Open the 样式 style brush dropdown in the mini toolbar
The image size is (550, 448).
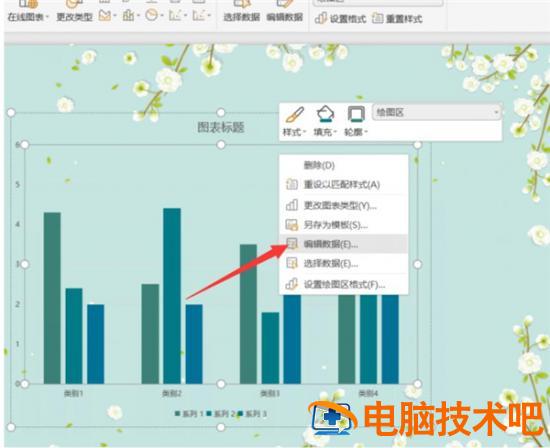point(294,122)
